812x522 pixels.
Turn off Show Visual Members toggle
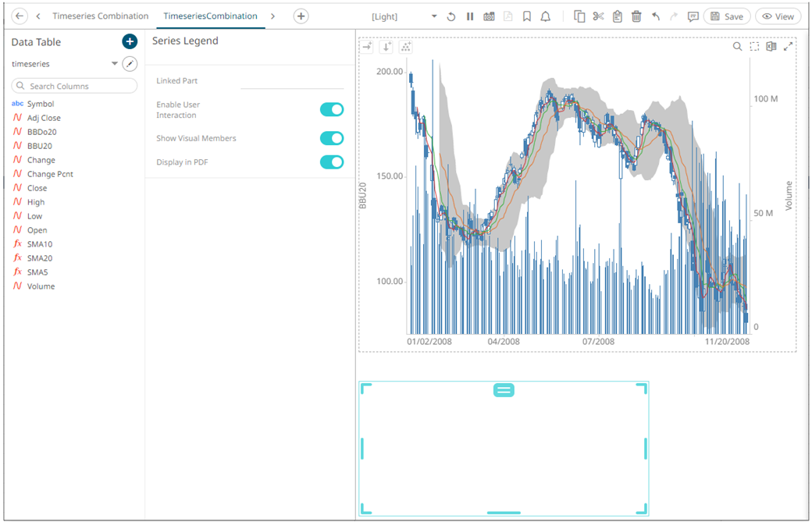coord(332,138)
